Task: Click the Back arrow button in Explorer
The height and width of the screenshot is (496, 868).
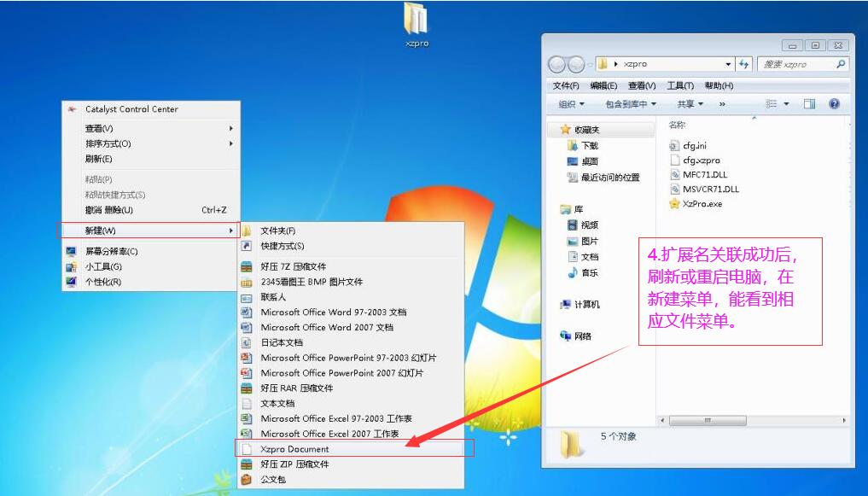Action: coord(556,65)
